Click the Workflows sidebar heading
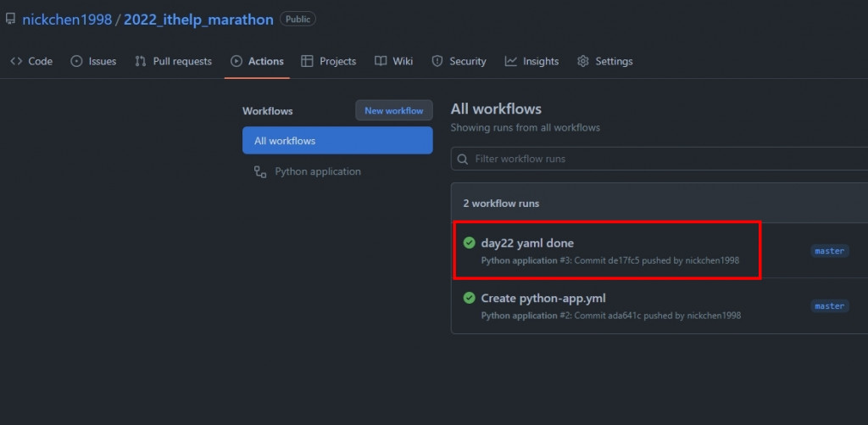Image resolution: width=868 pixels, height=425 pixels. click(x=267, y=111)
